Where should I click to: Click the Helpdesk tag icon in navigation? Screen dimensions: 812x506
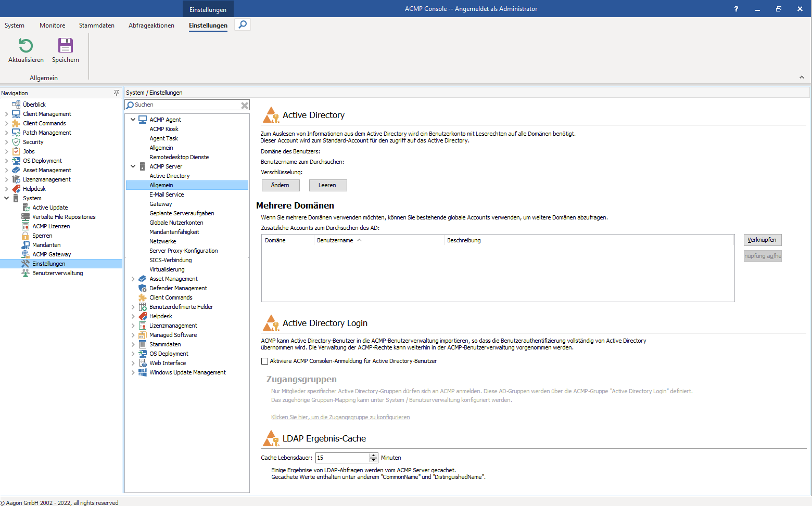click(x=16, y=189)
